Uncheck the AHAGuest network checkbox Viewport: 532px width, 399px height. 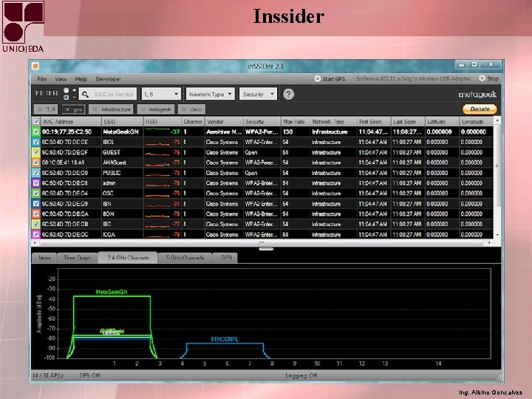coord(36,163)
